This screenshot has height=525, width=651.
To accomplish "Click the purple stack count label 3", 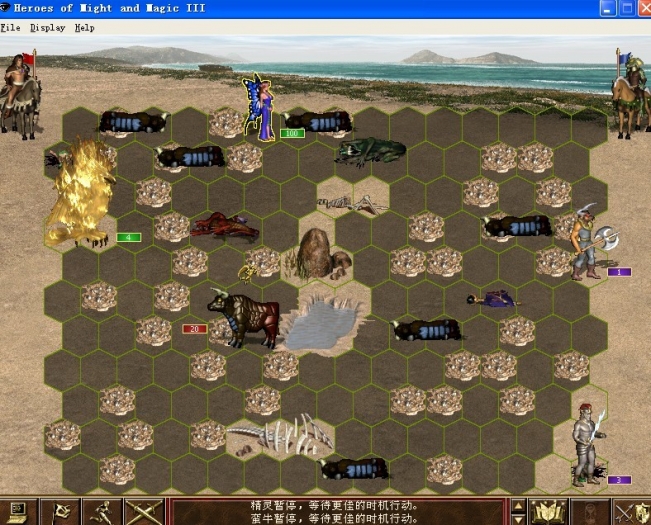I will [x=619, y=480].
